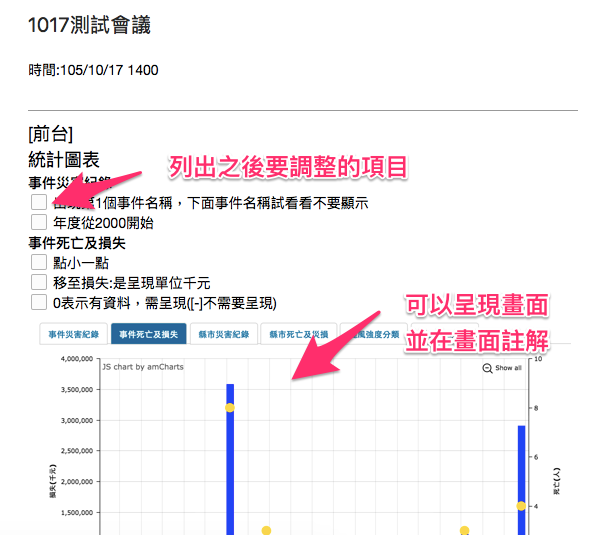
Task: Check the box for 0表示有資料，需呈現
Action: click(39, 302)
